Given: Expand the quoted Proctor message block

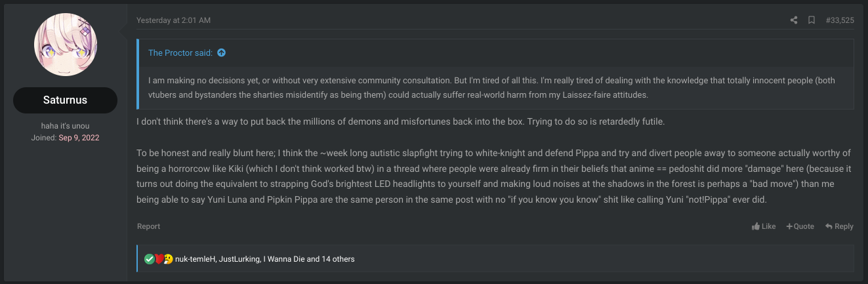Looking at the screenshot, I should [495, 89].
